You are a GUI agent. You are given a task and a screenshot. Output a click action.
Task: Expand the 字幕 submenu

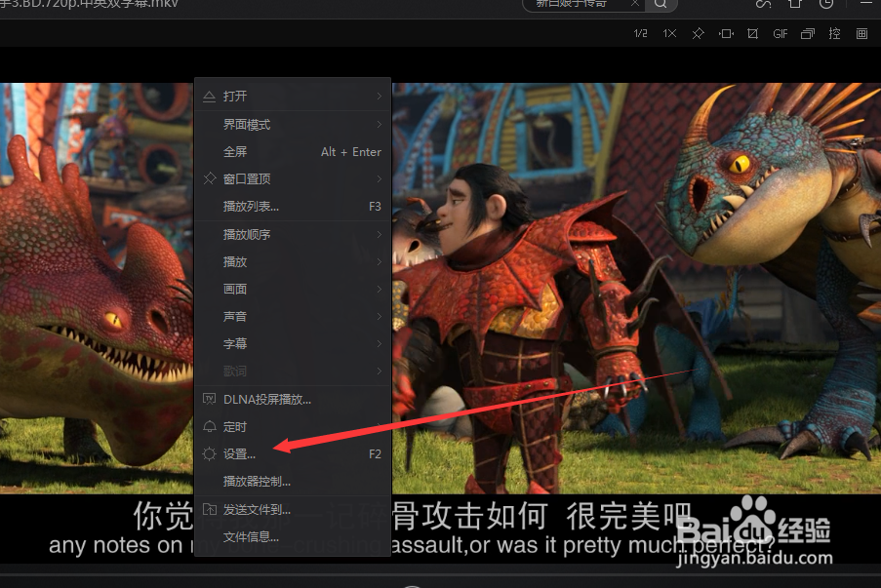coord(293,343)
